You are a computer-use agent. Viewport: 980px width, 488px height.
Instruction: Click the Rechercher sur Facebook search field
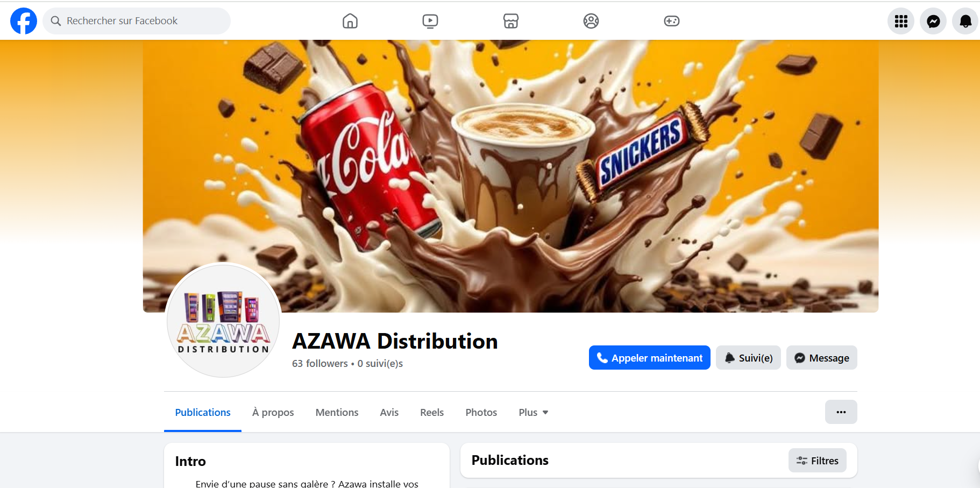coord(137,21)
